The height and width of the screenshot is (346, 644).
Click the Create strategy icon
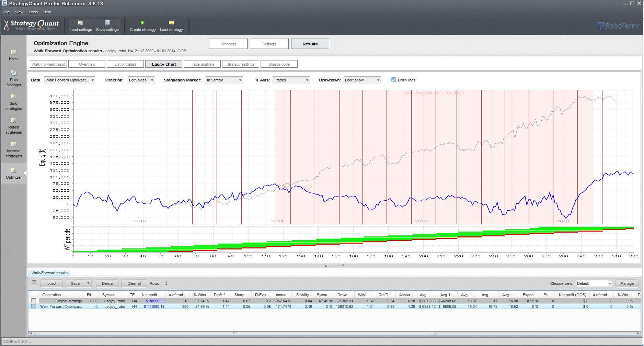point(142,23)
